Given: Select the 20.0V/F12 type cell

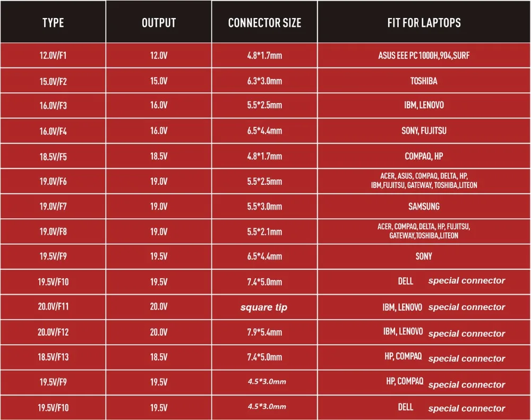Looking at the screenshot, I should (x=53, y=332).
